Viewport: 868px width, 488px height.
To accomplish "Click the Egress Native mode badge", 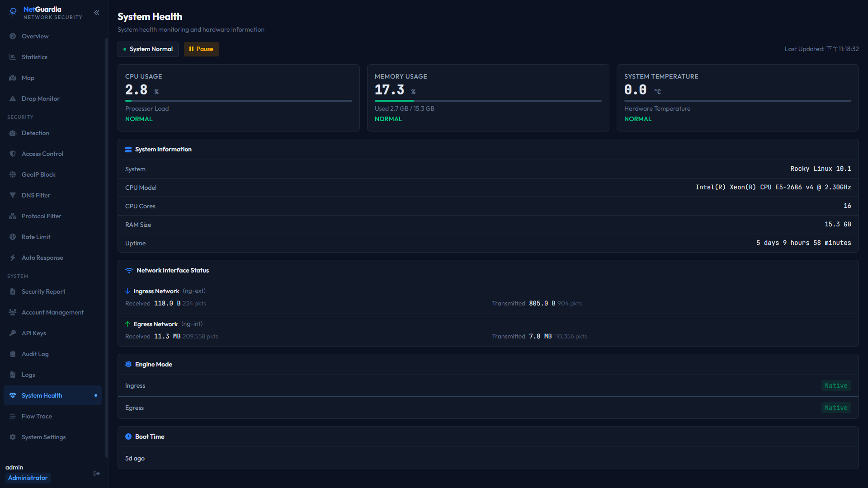I will coord(836,408).
